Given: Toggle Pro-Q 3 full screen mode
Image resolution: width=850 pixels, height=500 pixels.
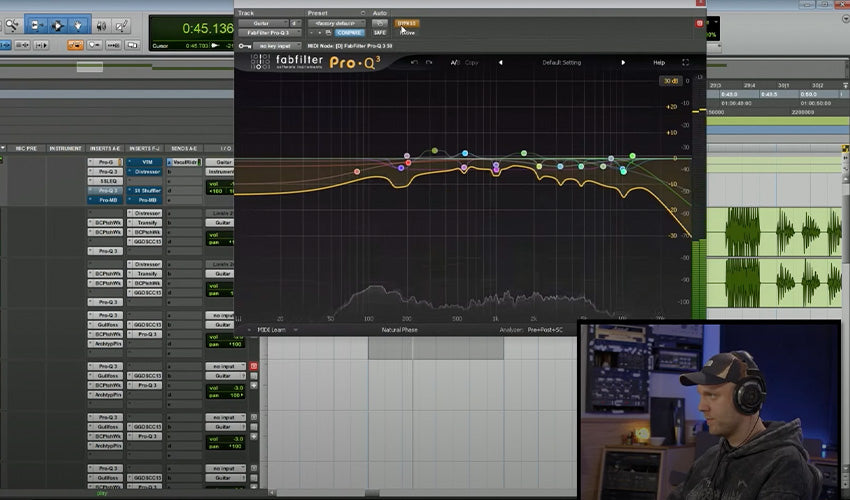Looking at the screenshot, I should [x=685, y=62].
